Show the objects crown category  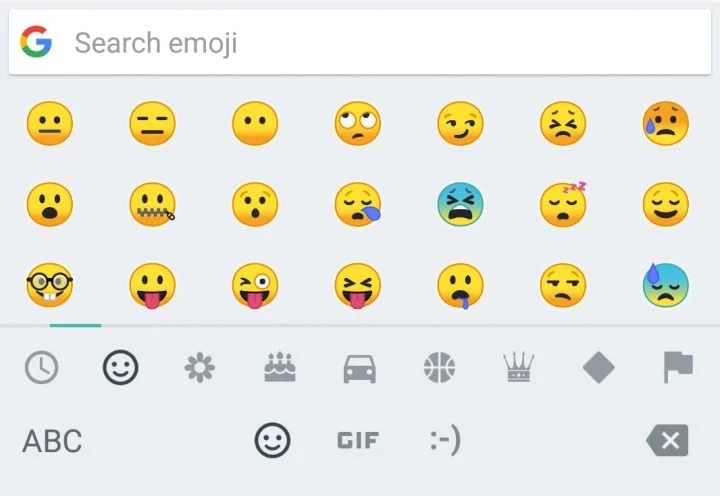518,368
